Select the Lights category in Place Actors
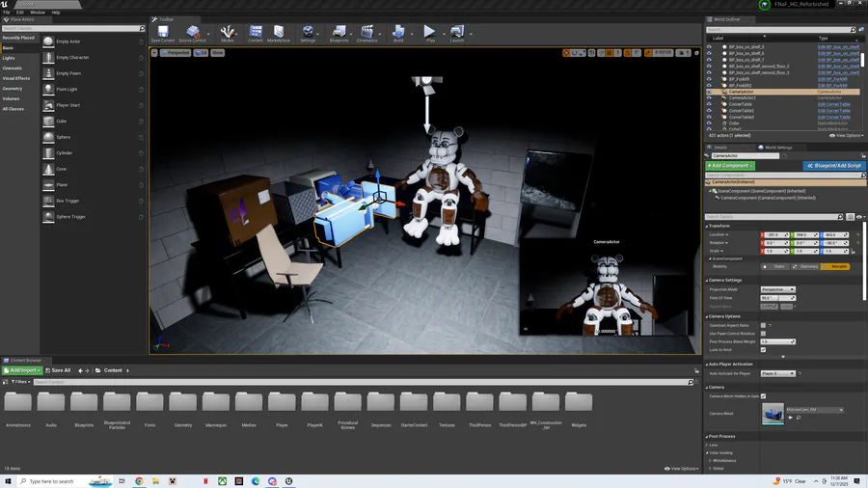Viewport: 868px width, 488px height. 9,58
